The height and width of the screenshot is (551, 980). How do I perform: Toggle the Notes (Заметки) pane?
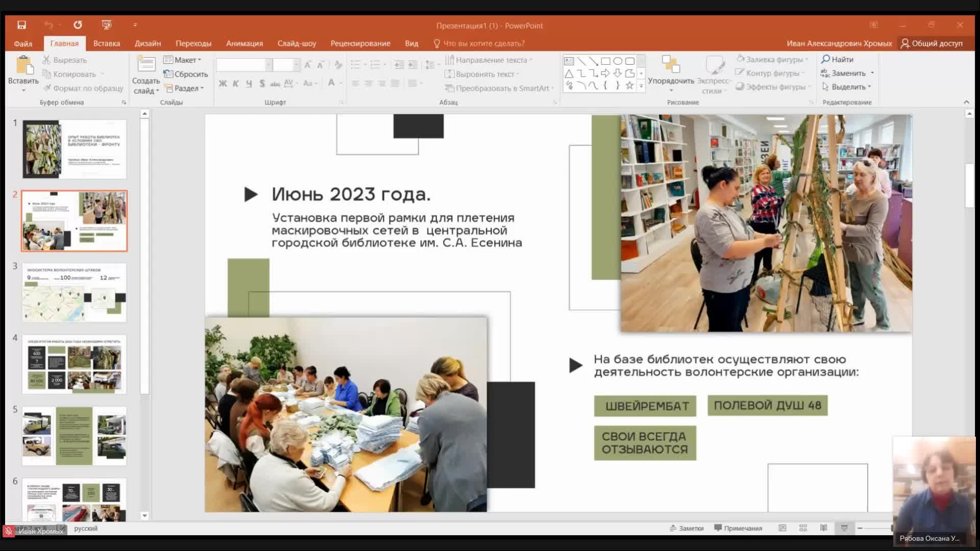pos(687,528)
